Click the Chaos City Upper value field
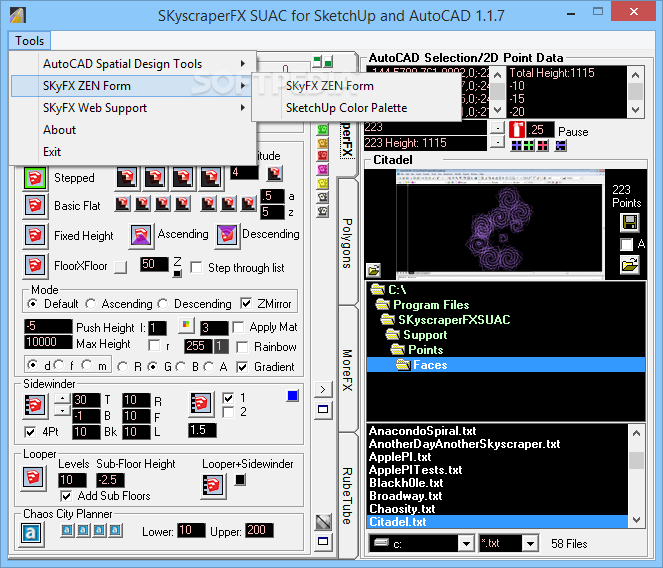Viewport: 663px width, 568px height. click(259, 530)
